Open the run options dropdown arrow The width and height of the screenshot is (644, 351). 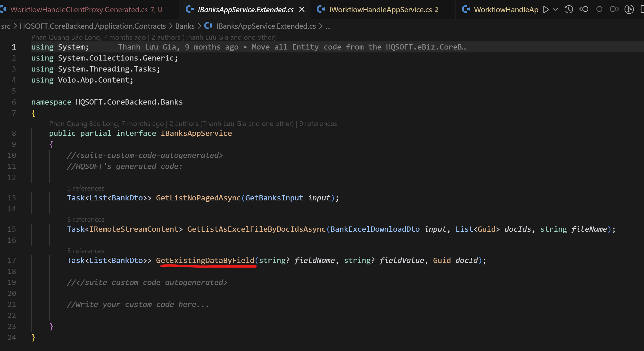coord(556,10)
